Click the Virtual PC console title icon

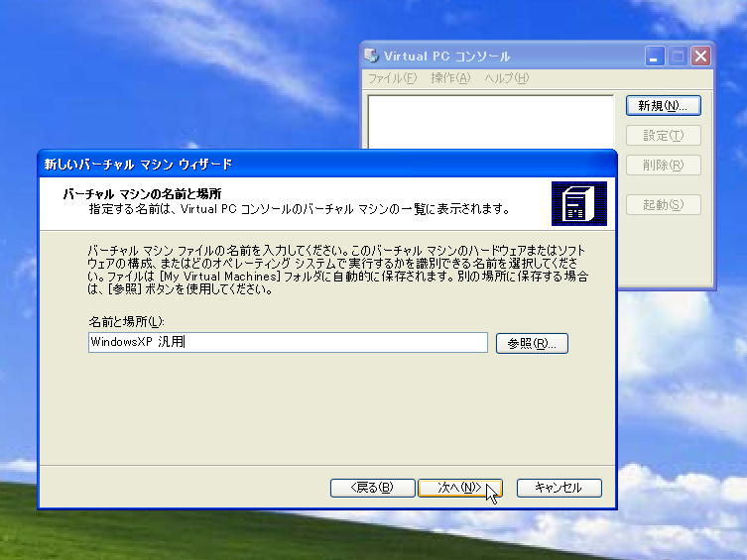(371, 56)
